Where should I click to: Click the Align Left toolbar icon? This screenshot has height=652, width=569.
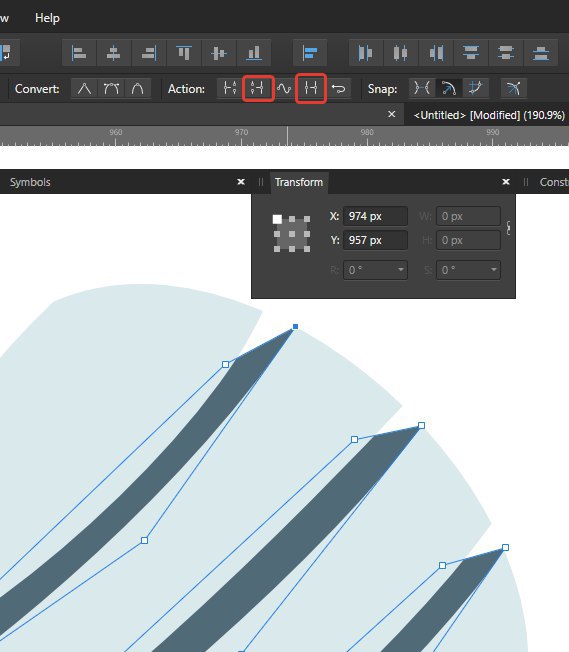point(79,53)
